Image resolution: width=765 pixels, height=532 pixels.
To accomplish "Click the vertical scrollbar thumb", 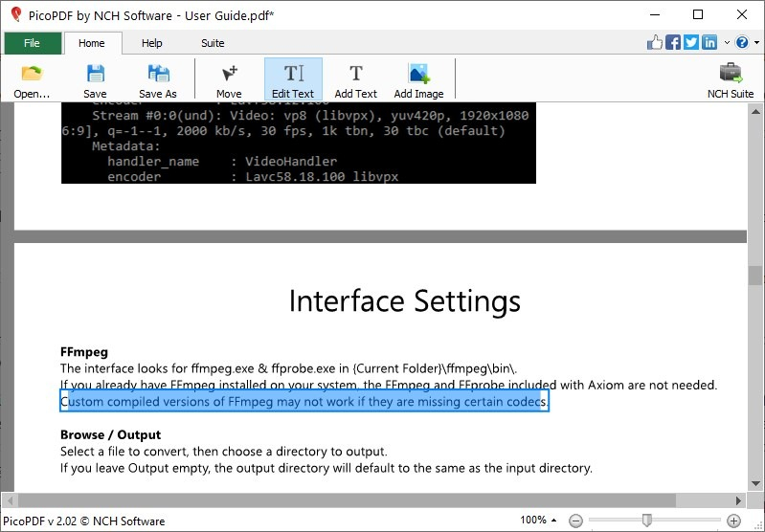I will pos(755,276).
